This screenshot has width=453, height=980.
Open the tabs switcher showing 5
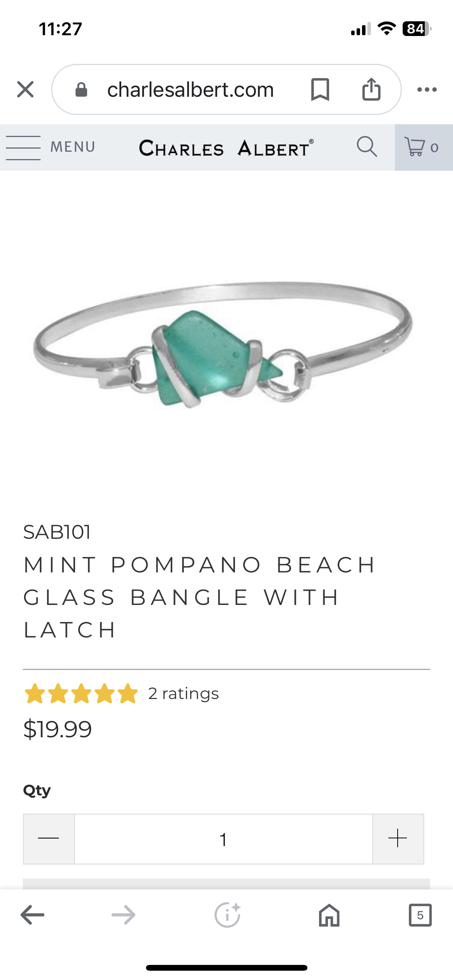click(420, 915)
